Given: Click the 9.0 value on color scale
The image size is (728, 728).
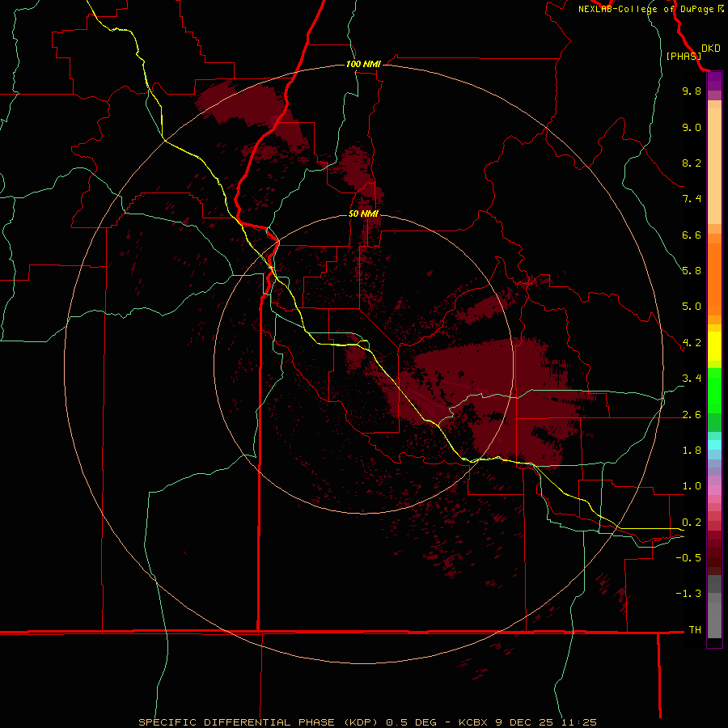Looking at the screenshot, I should tap(692, 127).
